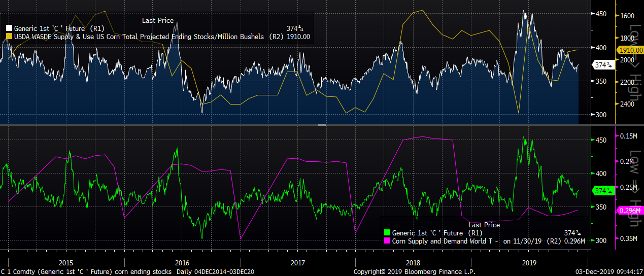Click the white Generic 1st 'C' Future legend swatch
644x276 pixels.
point(9,28)
